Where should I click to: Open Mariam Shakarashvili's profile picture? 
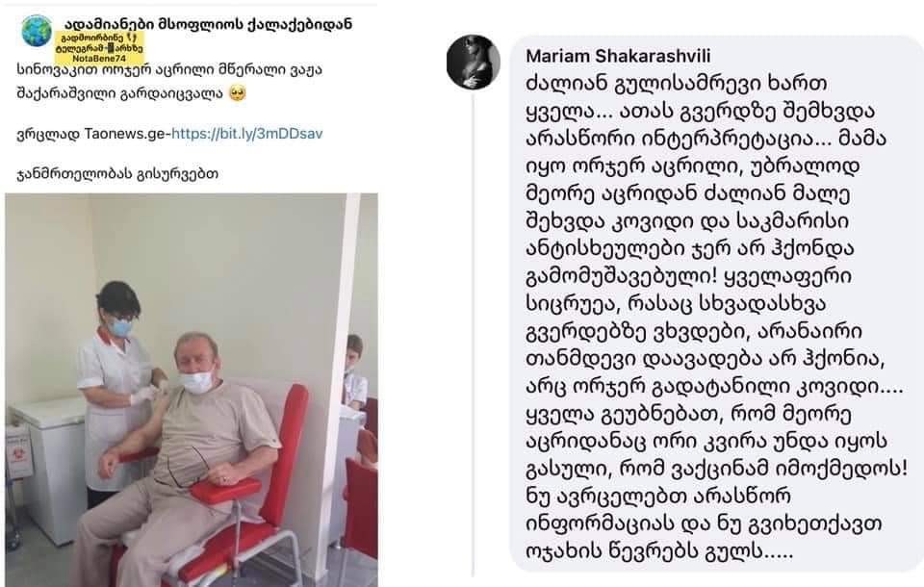(x=474, y=62)
